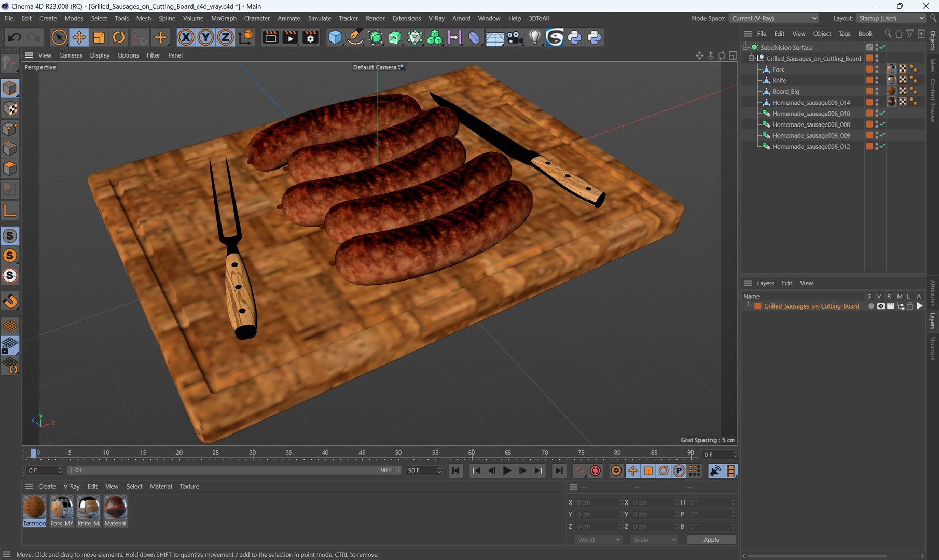The height and width of the screenshot is (560, 939).
Task: Add a camera object
Action: pos(514,37)
